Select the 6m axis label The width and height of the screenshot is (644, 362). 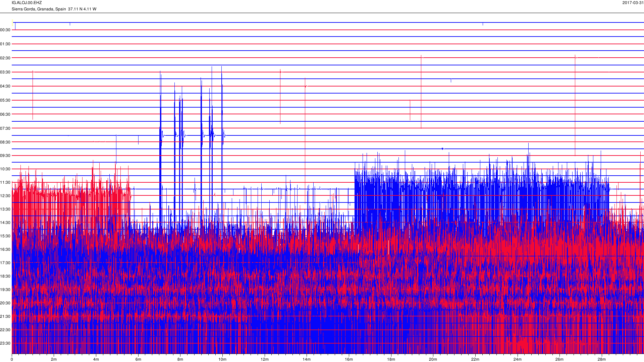click(x=138, y=359)
